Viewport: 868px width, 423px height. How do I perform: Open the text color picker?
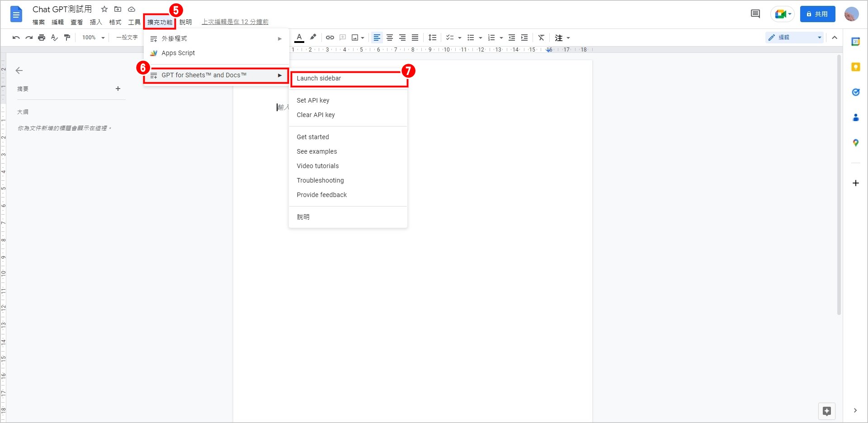point(299,38)
